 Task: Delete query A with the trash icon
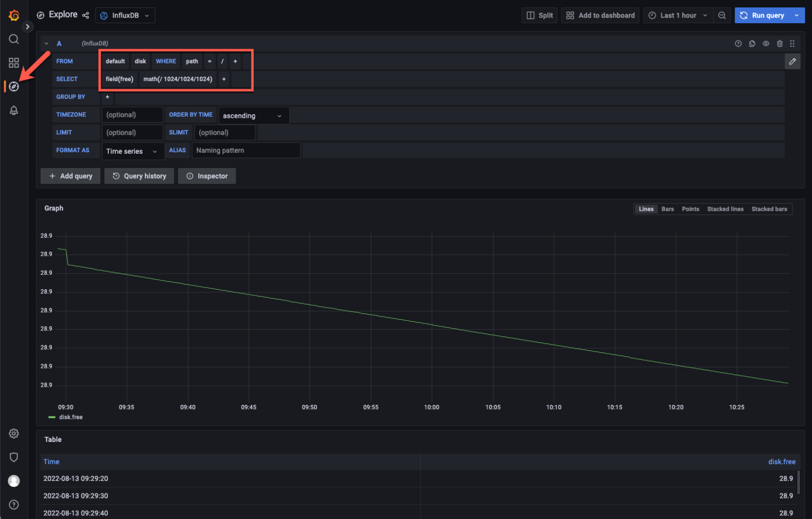pyautogui.click(x=780, y=43)
